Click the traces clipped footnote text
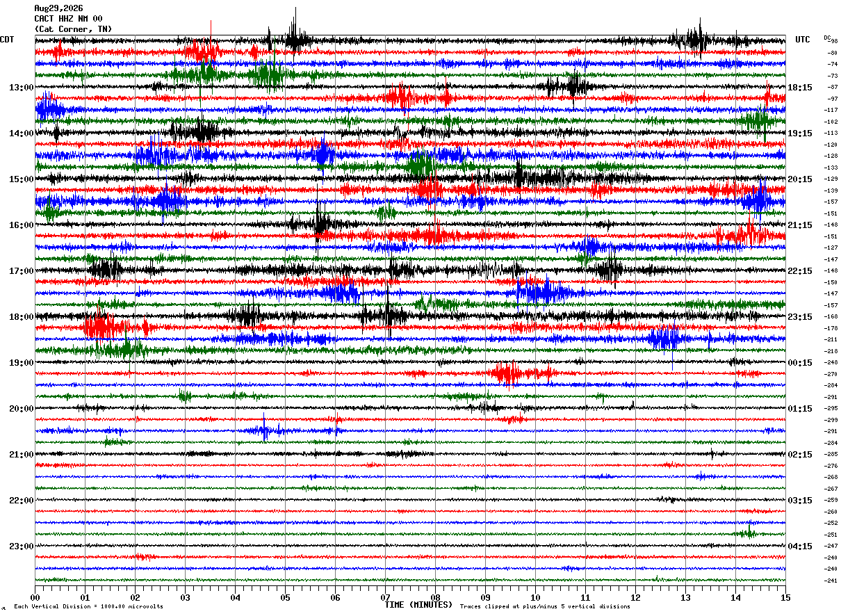Screen dimensions: 841x616 pyautogui.click(x=545, y=606)
